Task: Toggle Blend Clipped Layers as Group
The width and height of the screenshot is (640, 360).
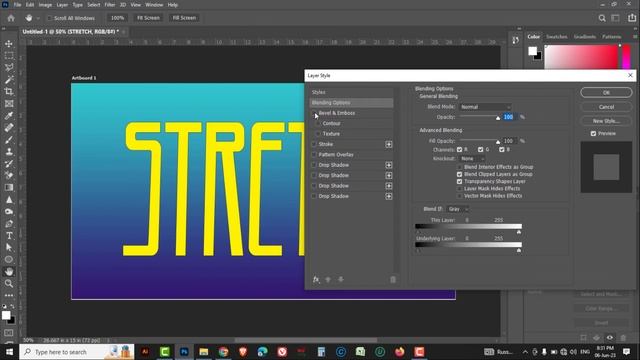Action: click(x=460, y=174)
